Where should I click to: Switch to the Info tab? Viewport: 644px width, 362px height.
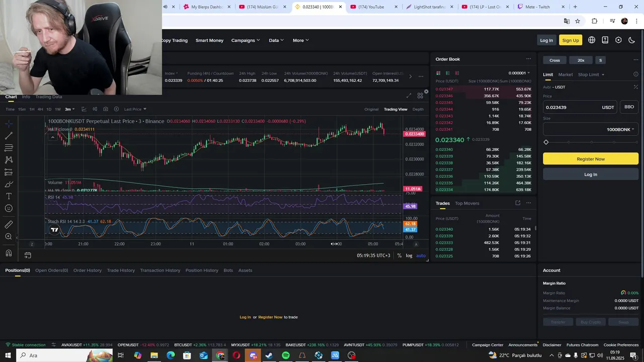click(26, 97)
